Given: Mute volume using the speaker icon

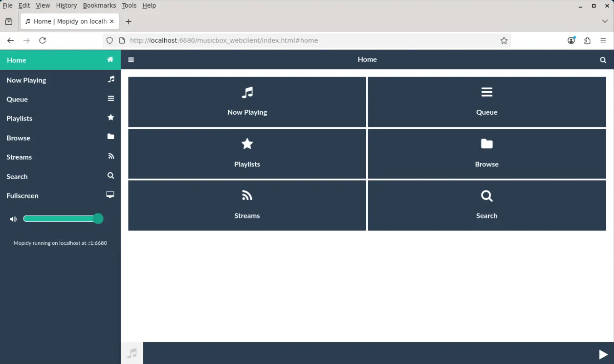Looking at the screenshot, I should pos(13,219).
